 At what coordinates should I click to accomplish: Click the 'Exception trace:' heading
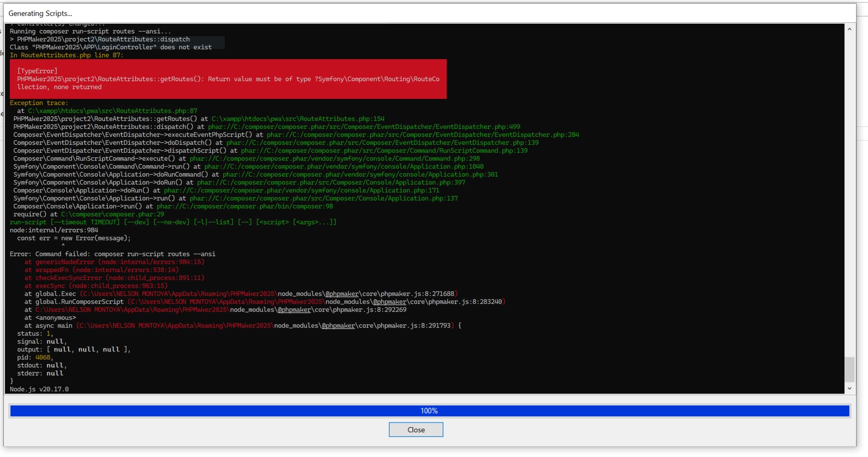[39, 103]
